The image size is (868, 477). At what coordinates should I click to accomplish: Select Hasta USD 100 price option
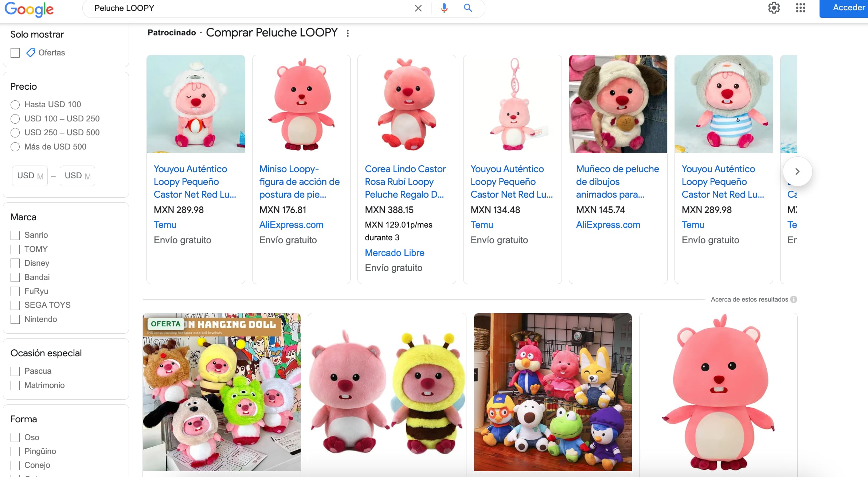[15, 105]
